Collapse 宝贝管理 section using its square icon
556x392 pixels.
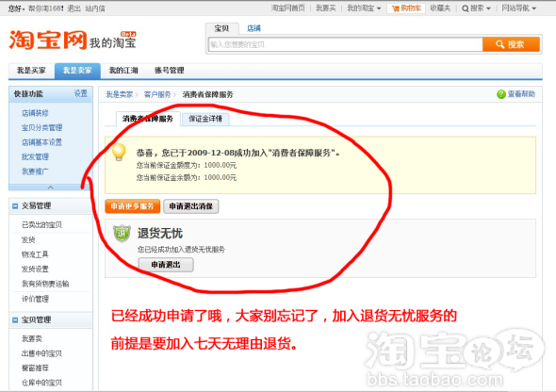click(15, 320)
